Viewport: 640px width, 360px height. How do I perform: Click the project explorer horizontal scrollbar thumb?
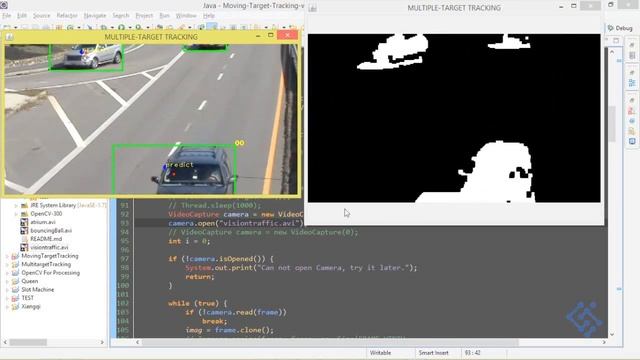[28, 342]
